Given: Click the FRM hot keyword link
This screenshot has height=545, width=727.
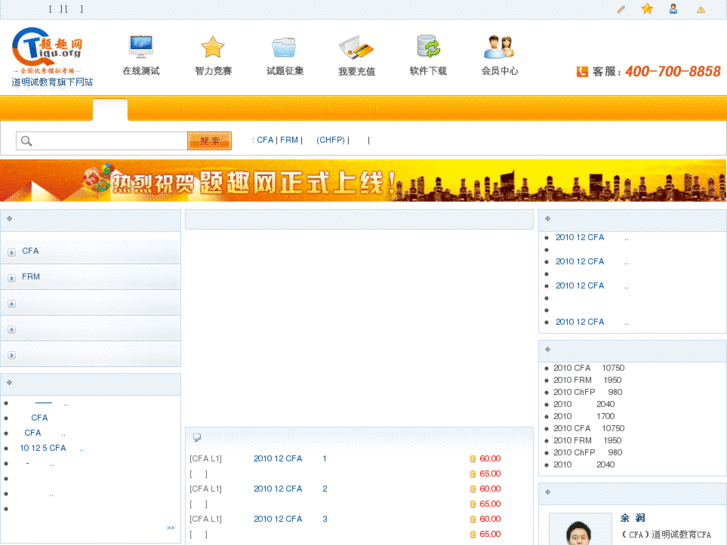Looking at the screenshot, I should coord(289,140).
